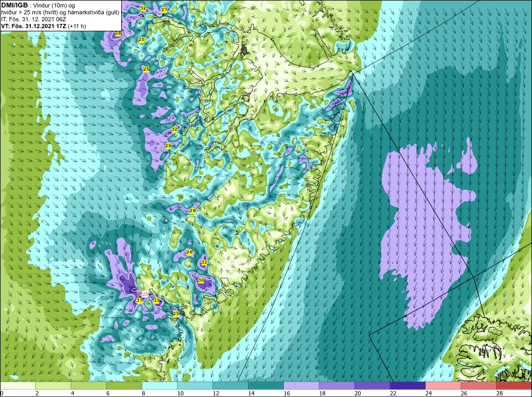This screenshot has height=397, width=532.
Task: Click the 'IT: Fös. 31. 12. 2021 06Z' line
Action: tap(34, 19)
